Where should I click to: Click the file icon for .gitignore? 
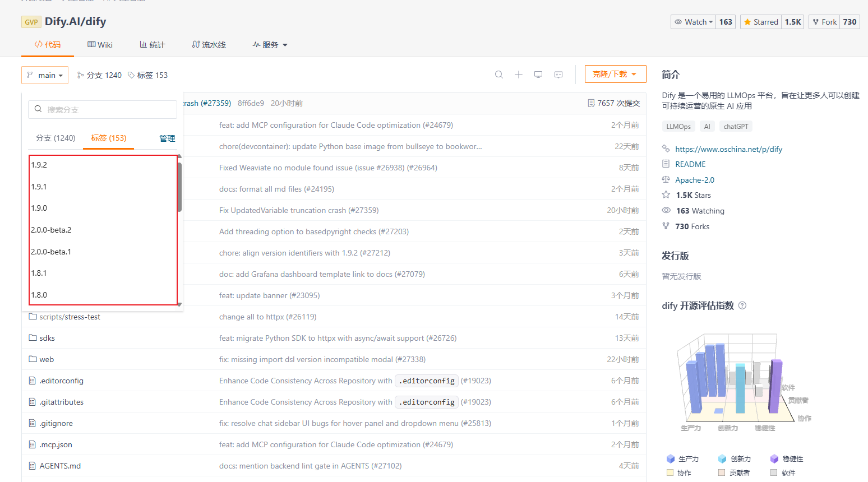pyautogui.click(x=33, y=423)
